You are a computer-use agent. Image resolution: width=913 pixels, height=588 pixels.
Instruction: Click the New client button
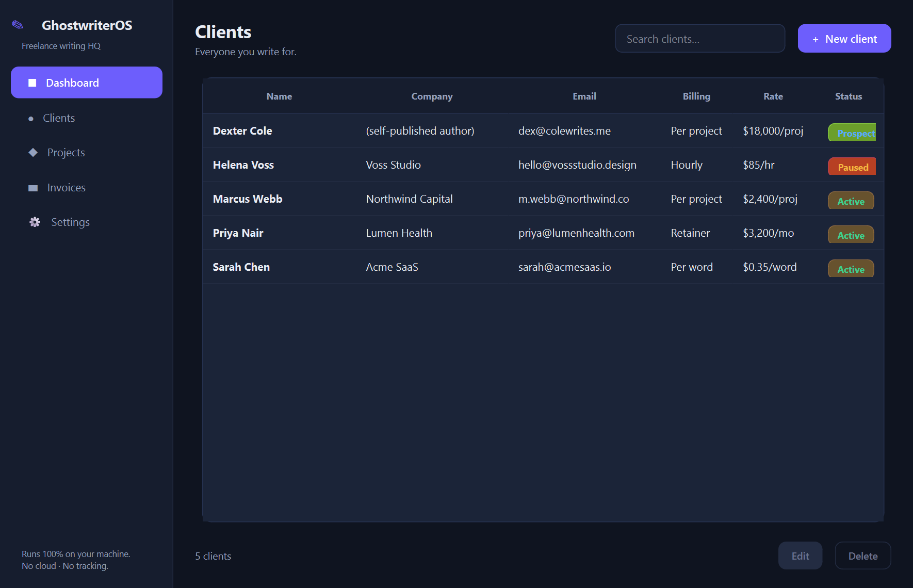(844, 39)
